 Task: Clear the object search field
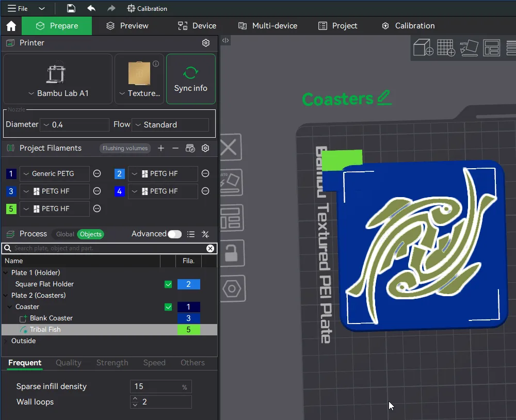(x=210, y=249)
